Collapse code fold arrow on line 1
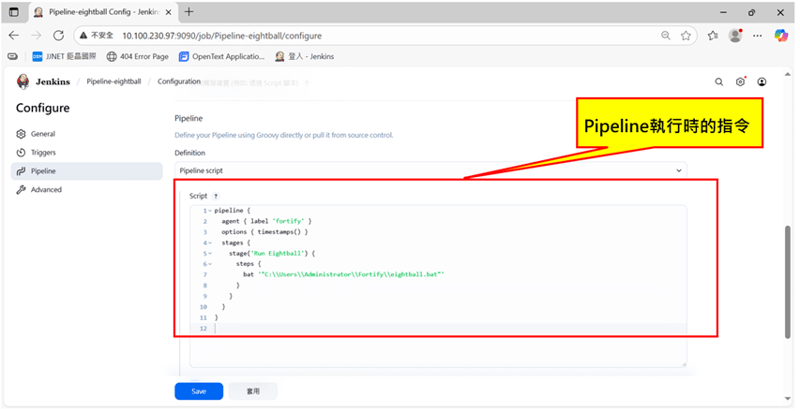The image size is (800, 412). click(210, 211)
